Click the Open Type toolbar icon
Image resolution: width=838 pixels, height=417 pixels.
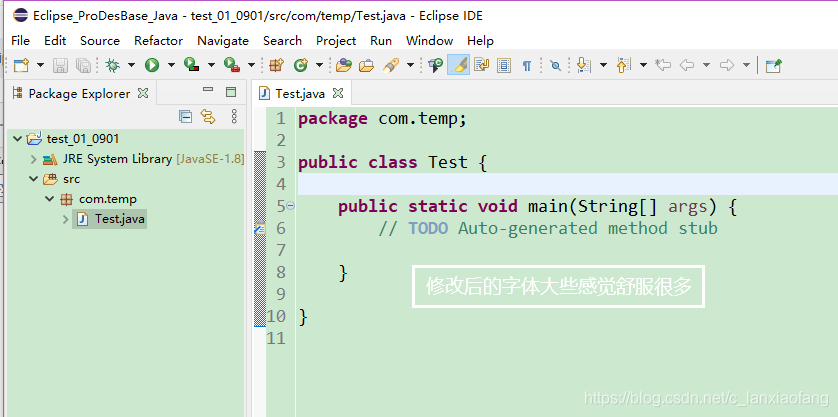[x=344, y=65]
